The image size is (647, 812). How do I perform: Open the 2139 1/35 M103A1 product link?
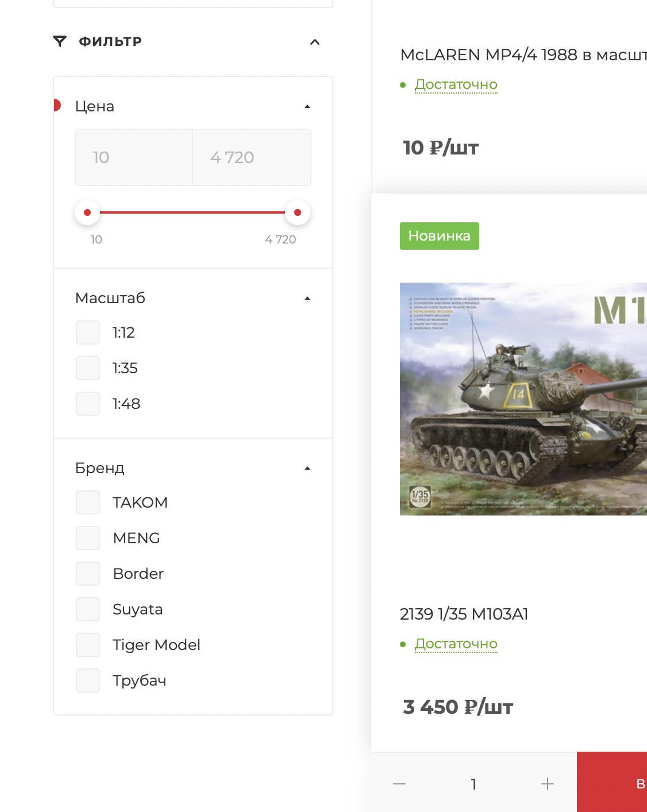(x=464, y=614)
